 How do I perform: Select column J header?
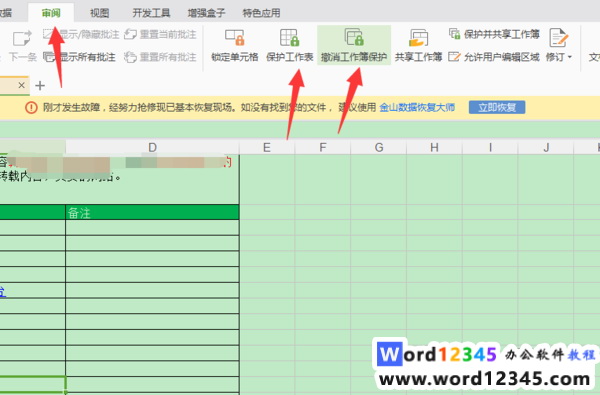tap(546, 147)
